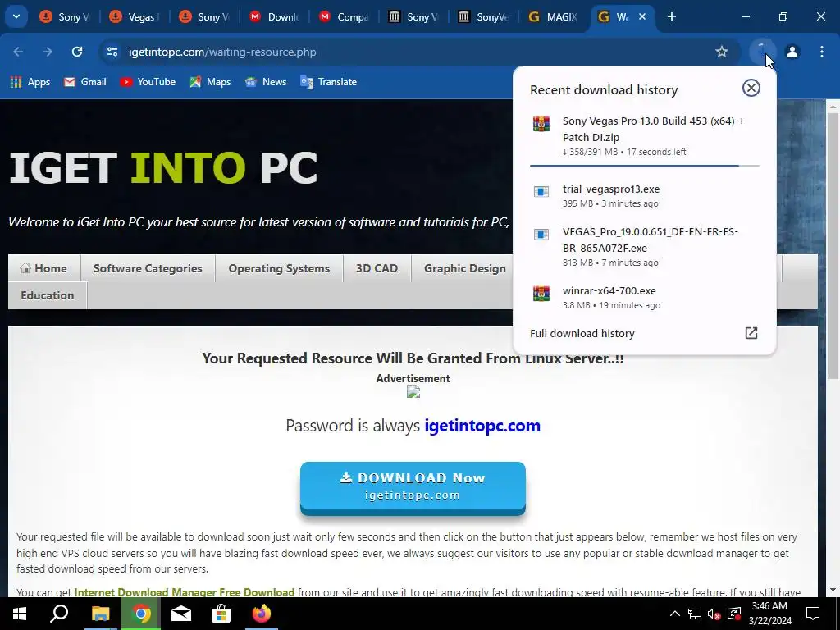Screen dimensions: 840x630
Task: Click the Sony Vegas Pro 13.0 zip download
Action: (645, 136)
